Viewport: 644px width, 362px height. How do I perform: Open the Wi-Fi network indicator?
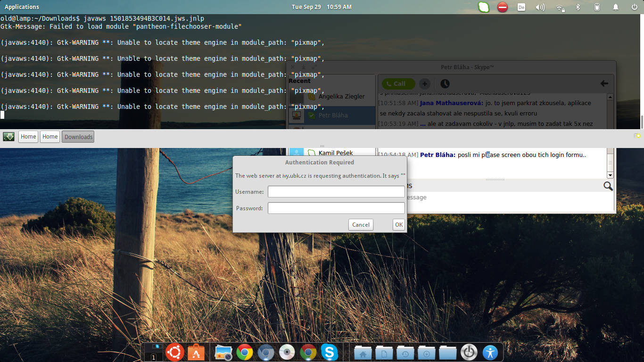pos(560,7)
